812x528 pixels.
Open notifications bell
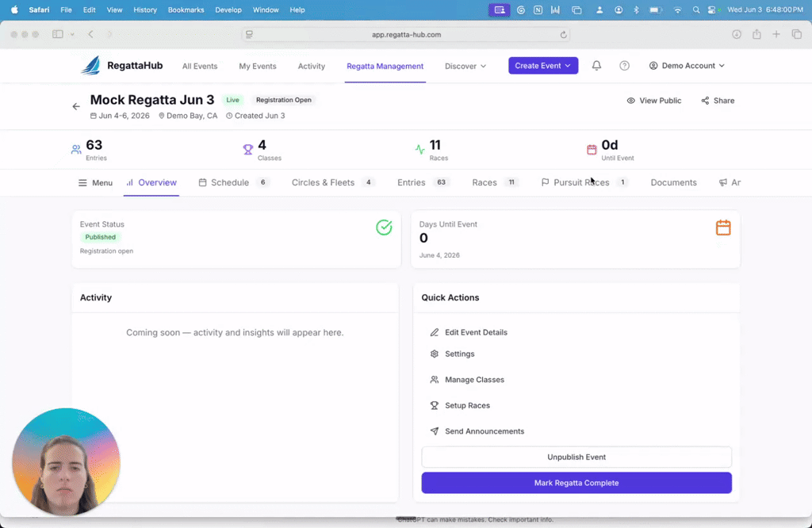596,66
